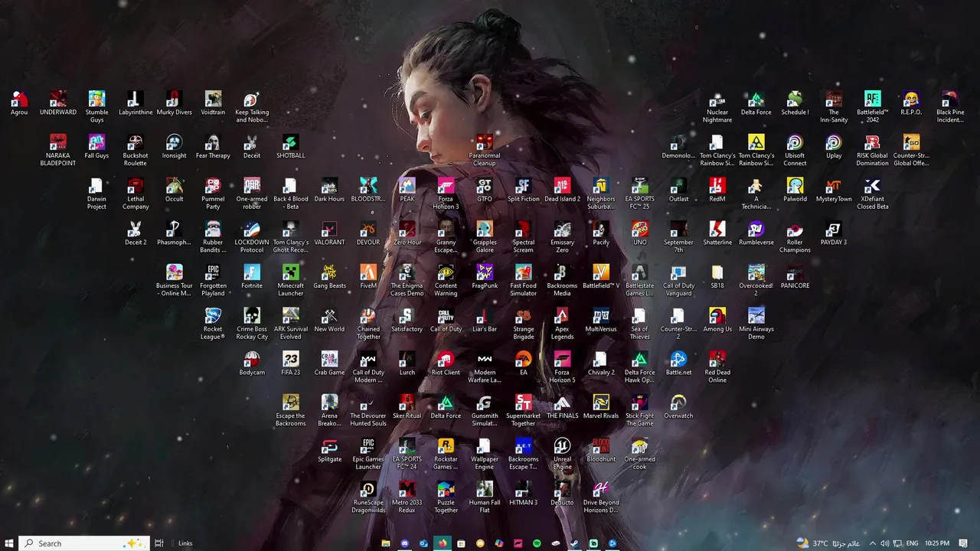Screen dimensions: 980x551
Task: Select the R.E.P.O. shortcut
Action: click(x=911, y=104)
